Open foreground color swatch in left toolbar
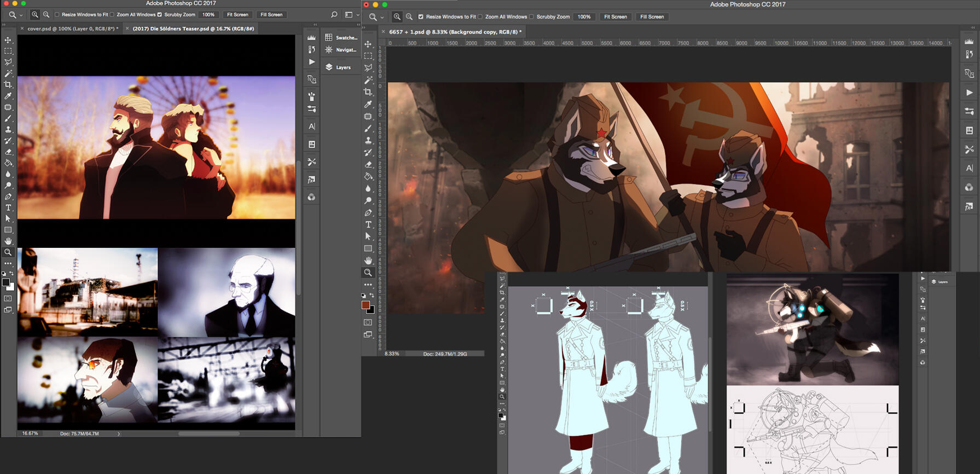Screen dimensions: 980x474 point(5,282)
